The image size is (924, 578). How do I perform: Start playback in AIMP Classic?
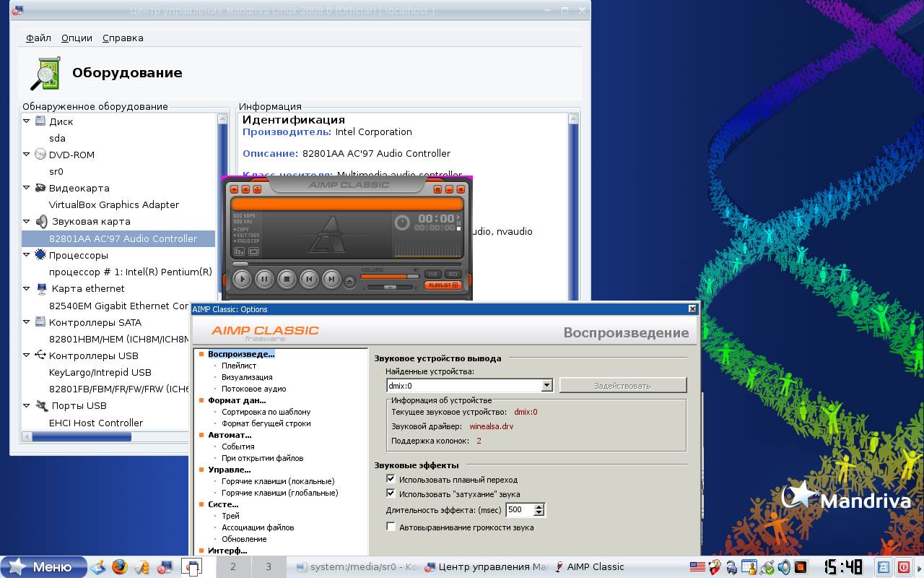243,278
